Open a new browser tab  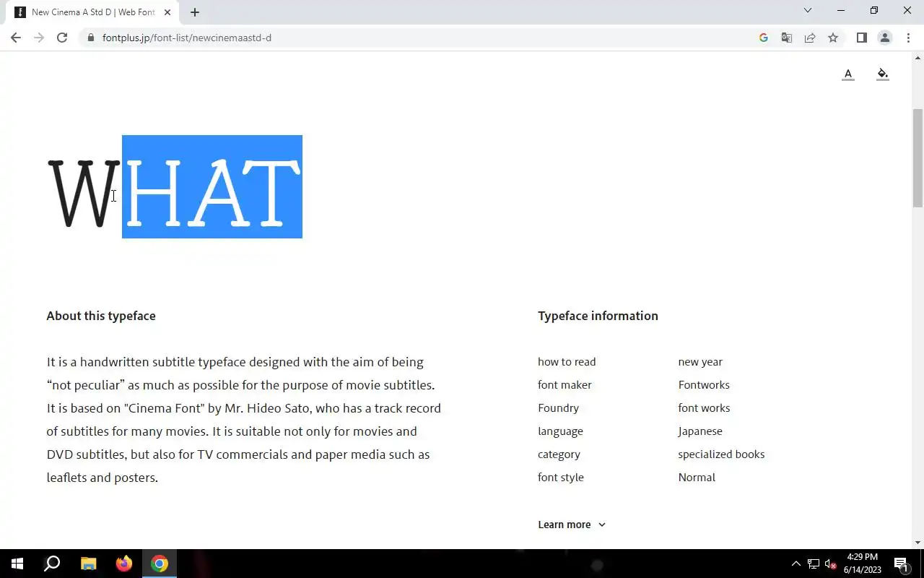195,12
